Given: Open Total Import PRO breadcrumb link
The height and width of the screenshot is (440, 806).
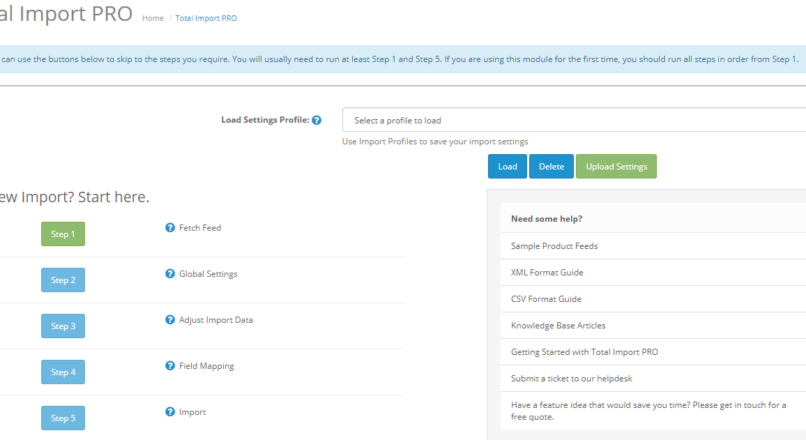Looking at the screenshot, I should click(206, 18).
